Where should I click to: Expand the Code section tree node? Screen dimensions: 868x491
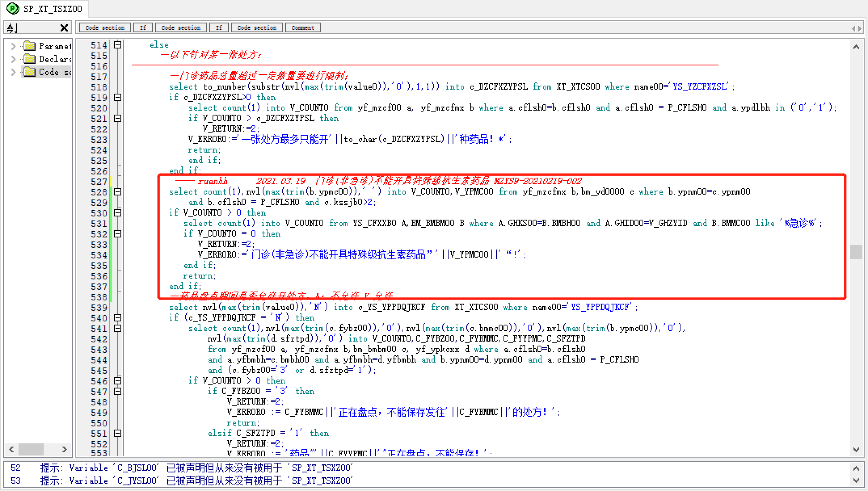[x=13, y=72]
